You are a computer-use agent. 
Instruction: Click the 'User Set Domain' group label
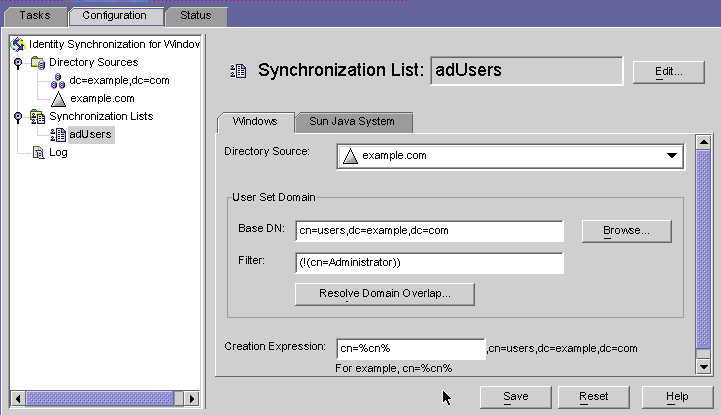(274, 198)
